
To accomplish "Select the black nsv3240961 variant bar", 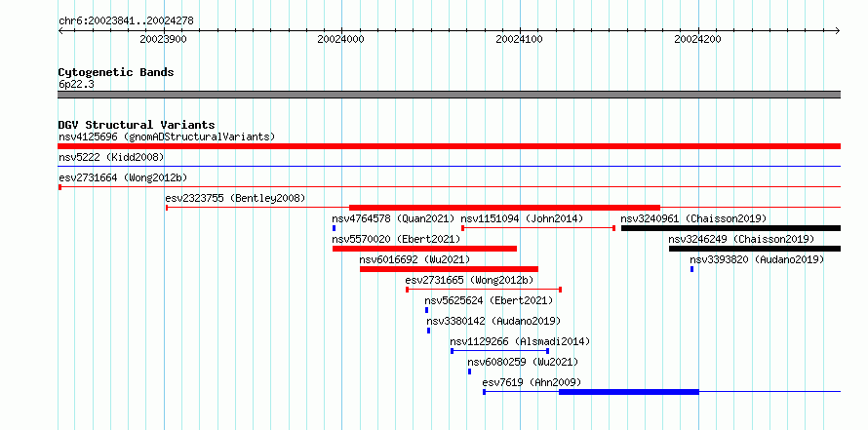I will (x=730, y=228).
